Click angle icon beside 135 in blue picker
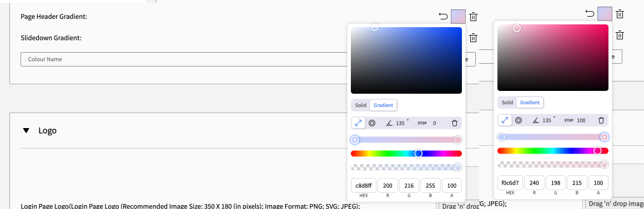Screen dimensions: 644x209 pos(389,123)
